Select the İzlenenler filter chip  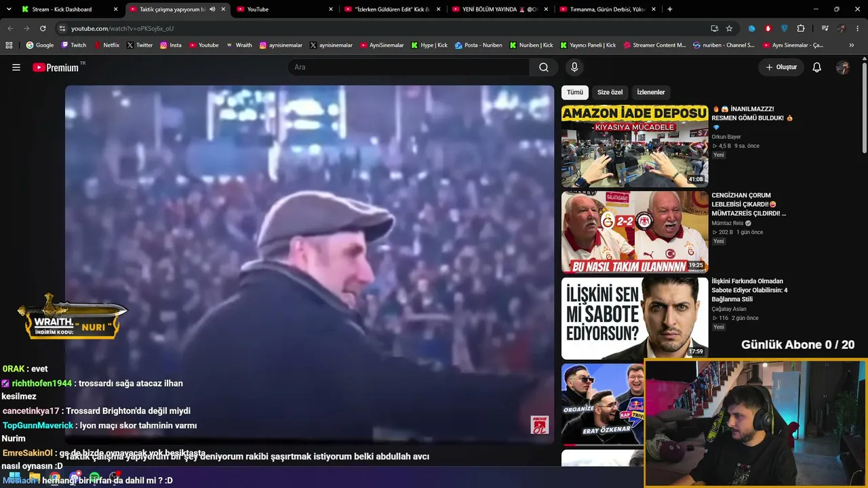651,92
